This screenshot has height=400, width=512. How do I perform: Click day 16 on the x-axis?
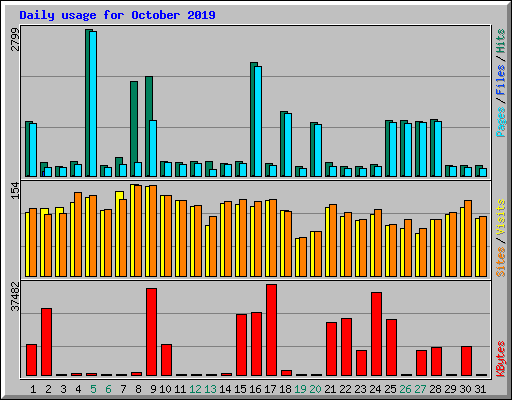(255, 389)
